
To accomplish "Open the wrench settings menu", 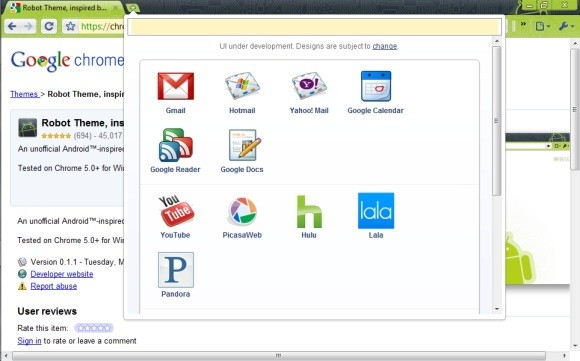I will (565, 26).
